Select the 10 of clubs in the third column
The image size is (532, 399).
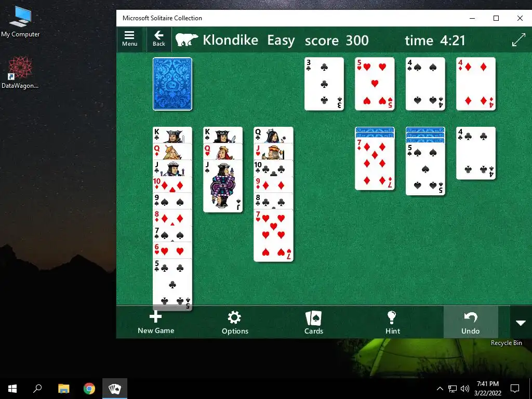point(273,168)
